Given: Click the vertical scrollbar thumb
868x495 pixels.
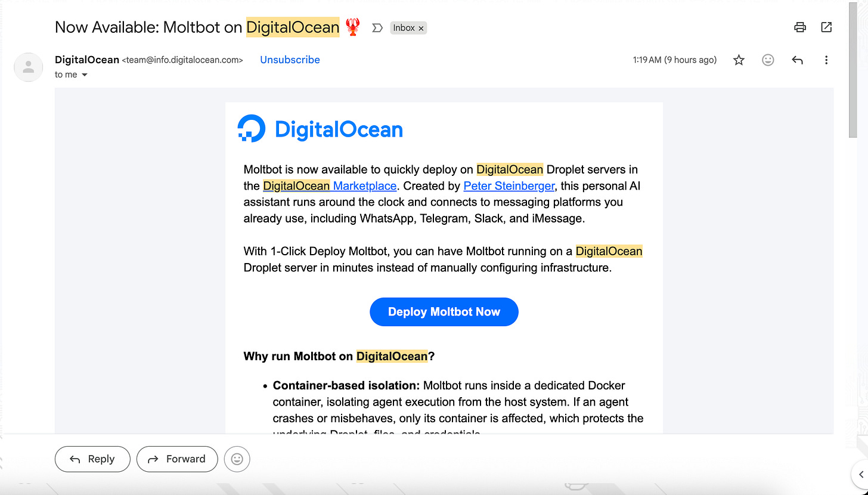Looking at the screenshot, I should tap(853, 69).
